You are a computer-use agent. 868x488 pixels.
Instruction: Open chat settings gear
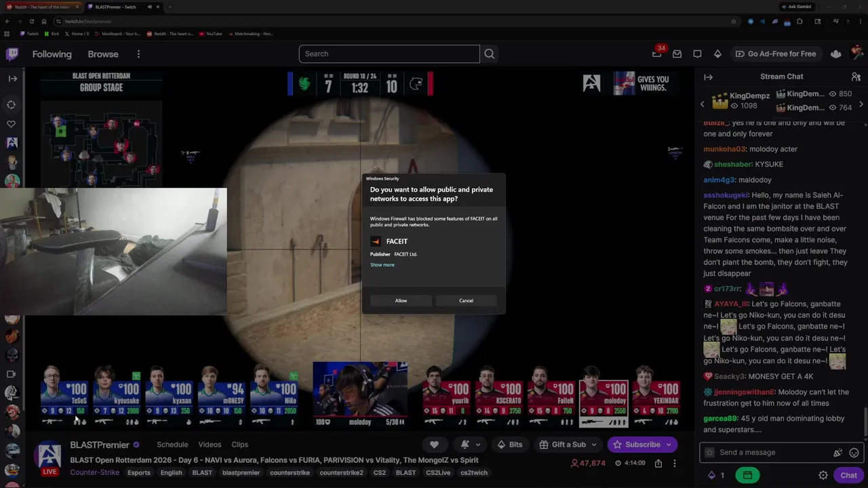823,475
